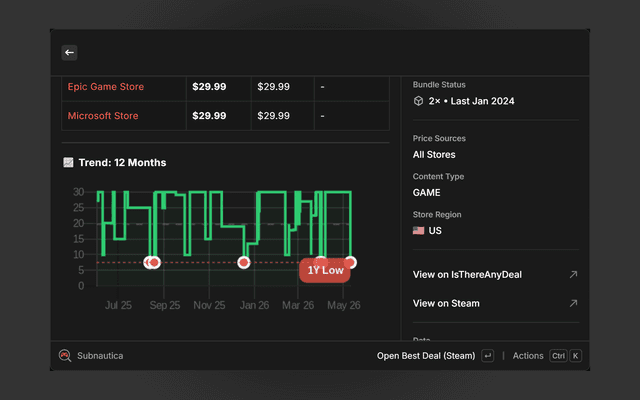The image size is (640, 400).
Task: Open the Actions menu
Action: click(528, 356)
